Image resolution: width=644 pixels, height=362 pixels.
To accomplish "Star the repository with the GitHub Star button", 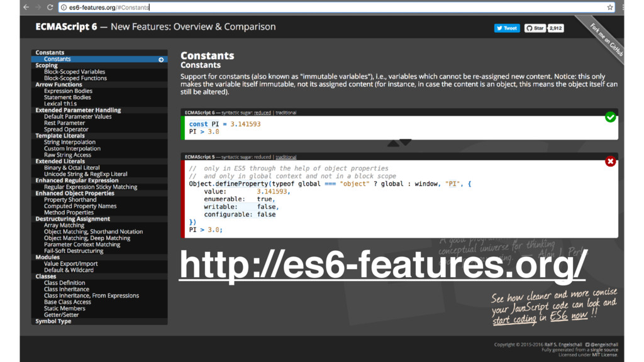I will point(535,28).
